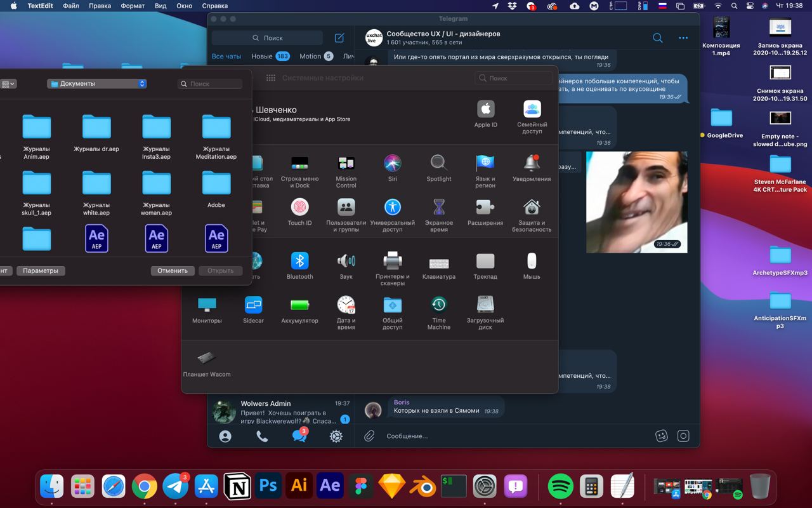Open Вид menu in menu bar
Screen dimensions: 812x508
(x=161, y=6)
